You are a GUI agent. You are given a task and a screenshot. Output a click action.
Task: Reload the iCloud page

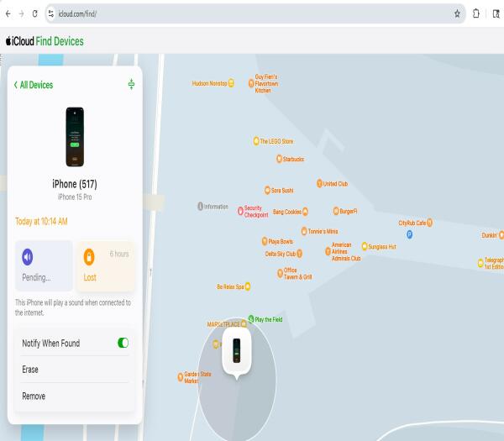tap(34, 13)
